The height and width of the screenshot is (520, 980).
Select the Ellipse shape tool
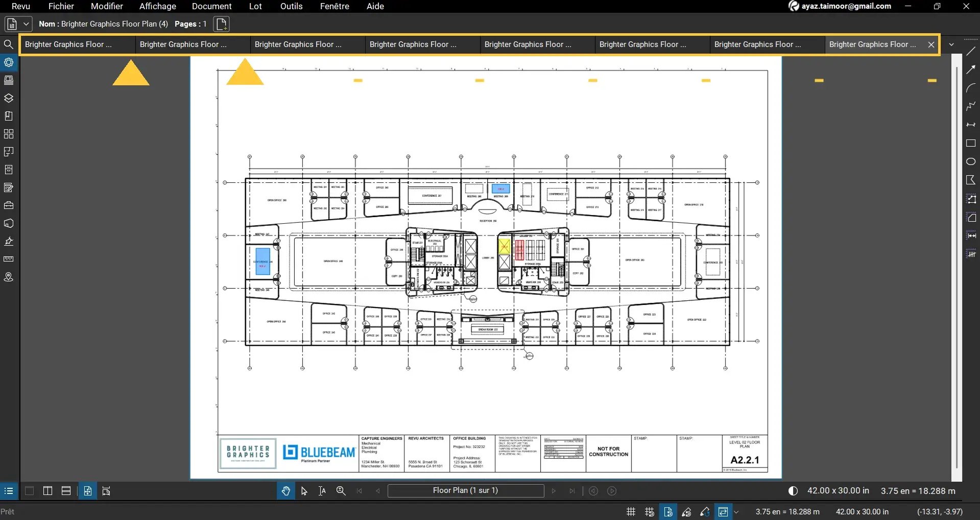pos(971,162)
